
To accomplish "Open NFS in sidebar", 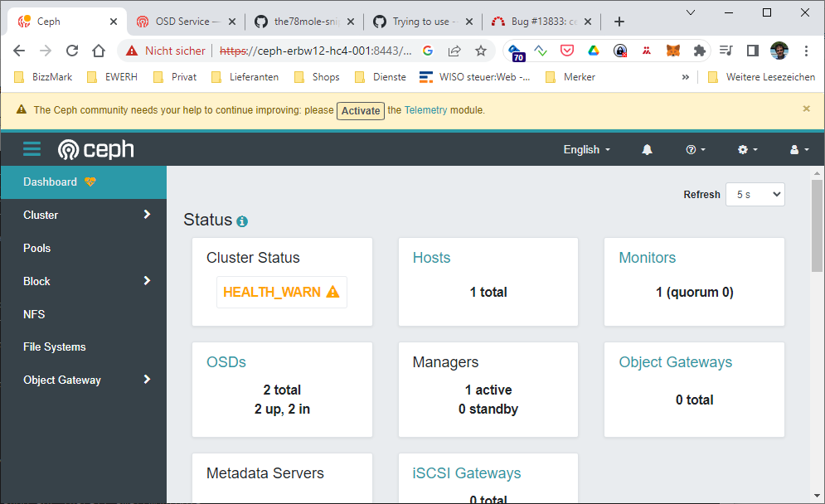I will [x=84, y=314].
